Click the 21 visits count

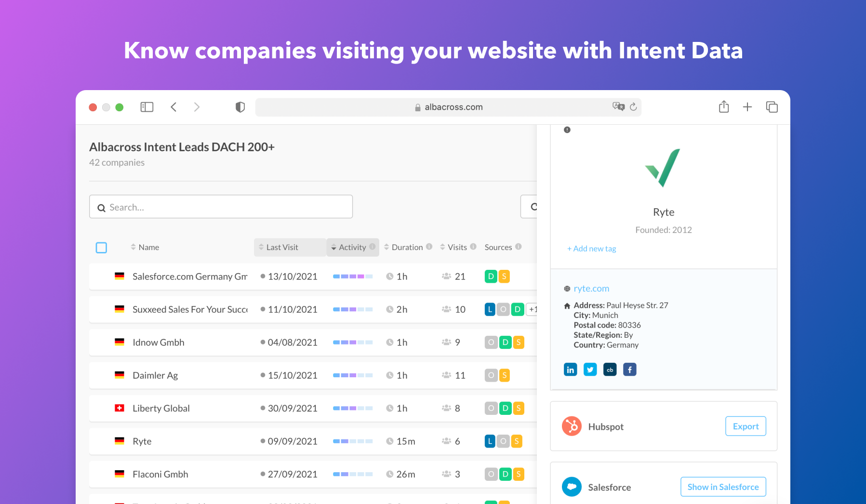point(460,277)
